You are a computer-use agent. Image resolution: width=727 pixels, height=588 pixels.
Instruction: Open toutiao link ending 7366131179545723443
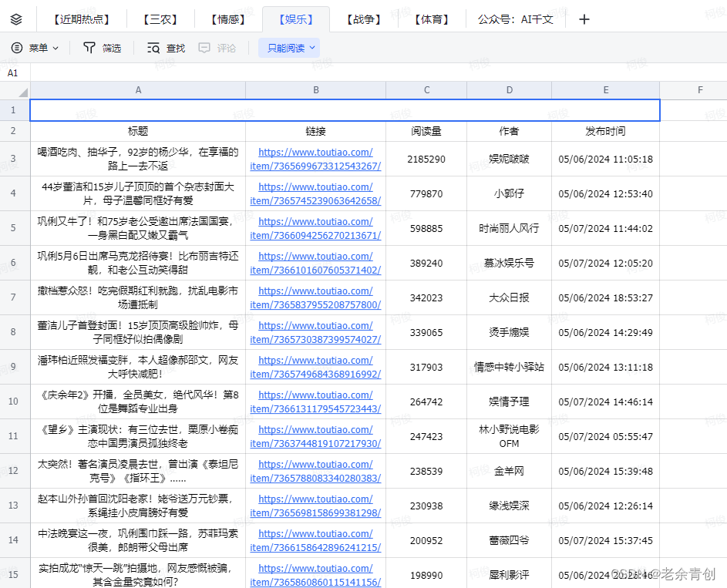[x=316, y=402]
